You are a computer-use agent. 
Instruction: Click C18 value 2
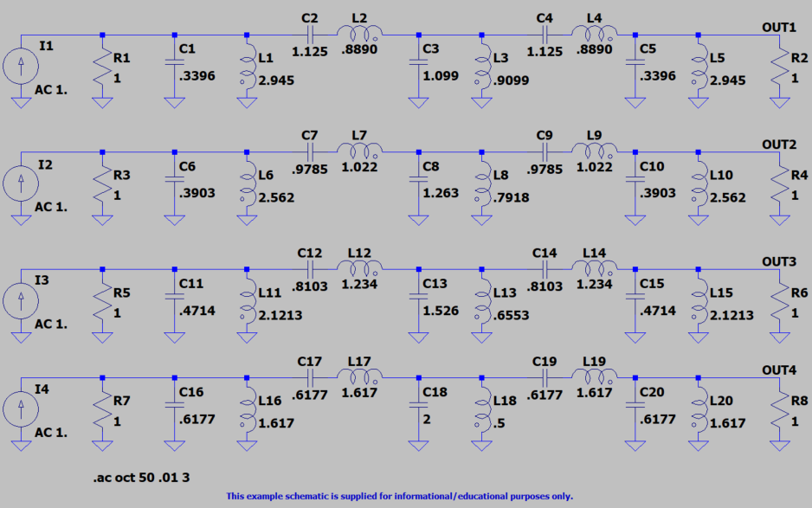pyautogui.click(x=427, y=419)
